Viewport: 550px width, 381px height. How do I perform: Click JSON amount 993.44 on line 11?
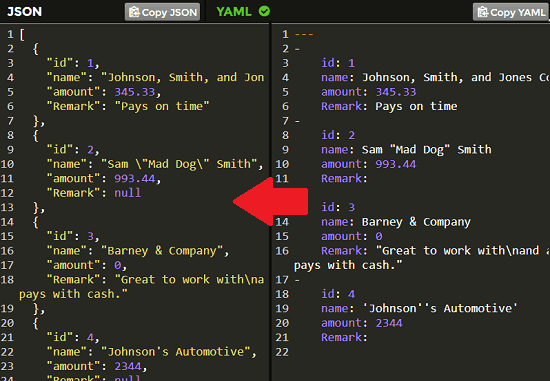coord(135,179)
